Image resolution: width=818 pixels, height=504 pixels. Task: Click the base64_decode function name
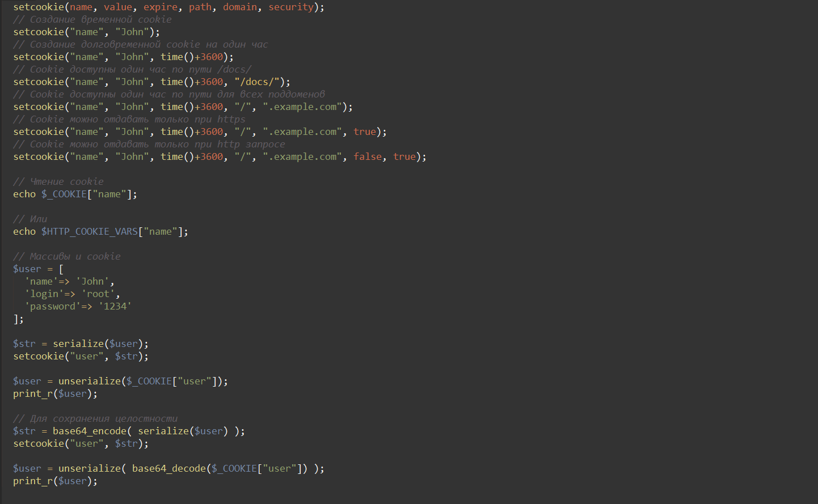168,468
